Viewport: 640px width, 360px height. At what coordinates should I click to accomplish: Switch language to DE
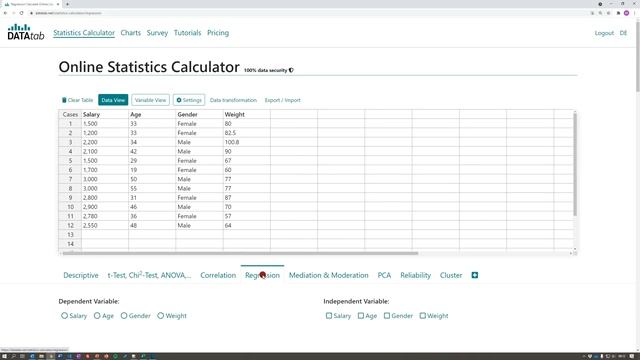[623, 33]
